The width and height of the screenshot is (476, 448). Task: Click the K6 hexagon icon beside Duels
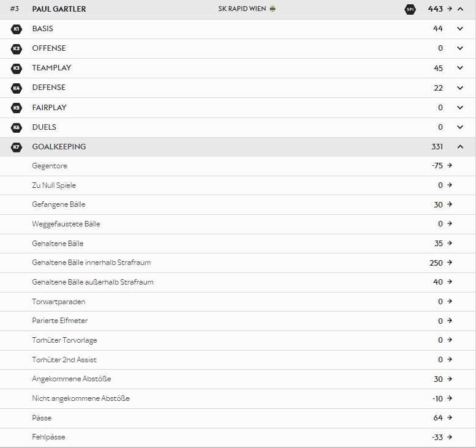coord(17,127)
